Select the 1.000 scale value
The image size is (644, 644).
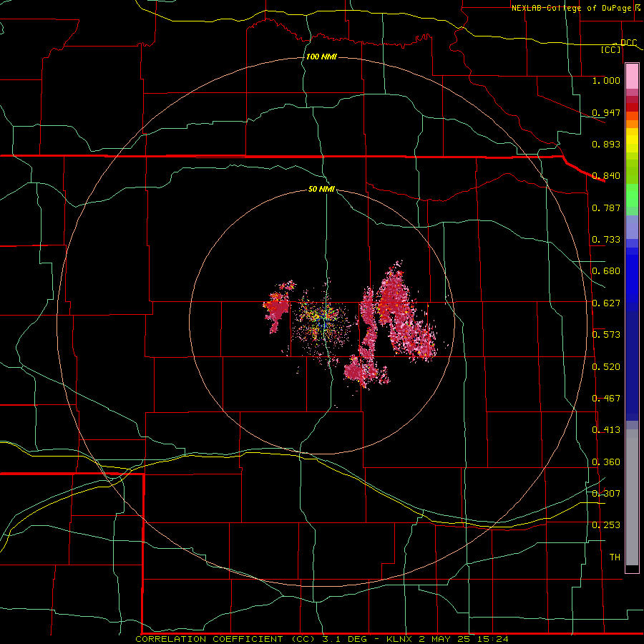(x=606, y=80)
